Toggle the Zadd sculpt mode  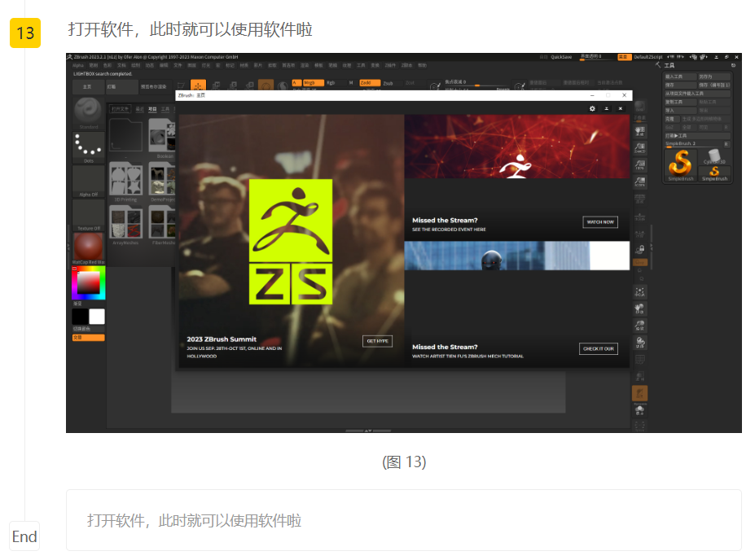point(368,83)
